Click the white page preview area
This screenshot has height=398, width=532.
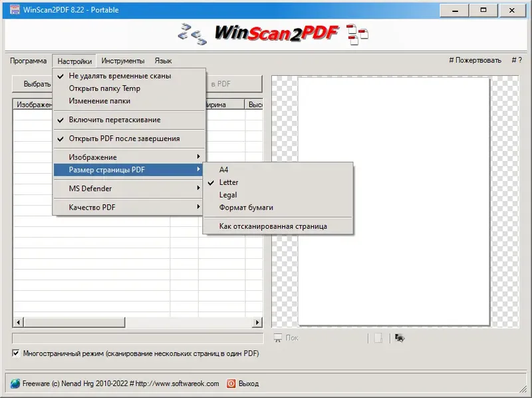(x=394, y=202)
